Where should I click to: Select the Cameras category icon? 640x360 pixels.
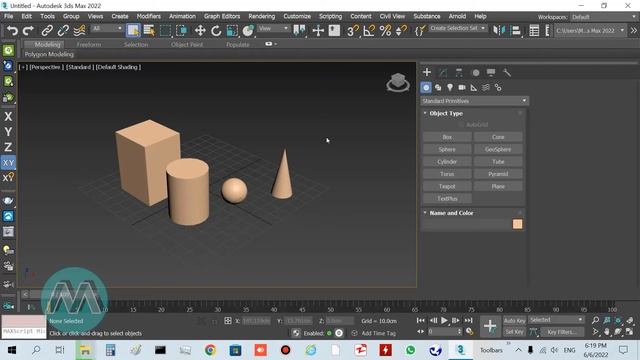(462, 87)
